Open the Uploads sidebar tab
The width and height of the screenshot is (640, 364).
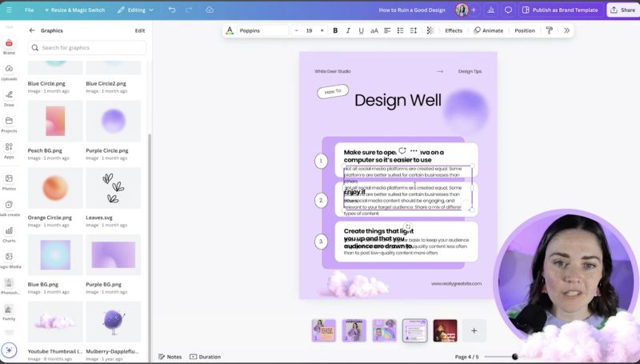click(x=9, y=72)
